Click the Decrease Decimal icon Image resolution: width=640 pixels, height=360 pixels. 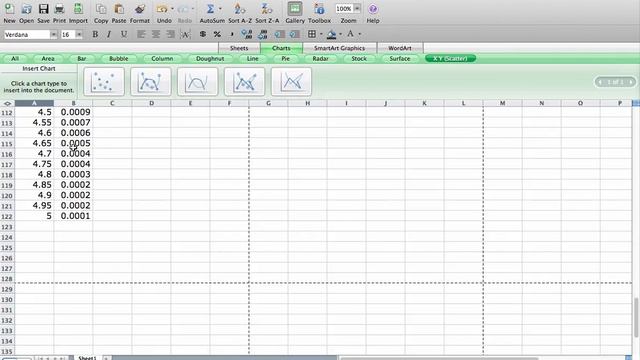pos(262,34)
